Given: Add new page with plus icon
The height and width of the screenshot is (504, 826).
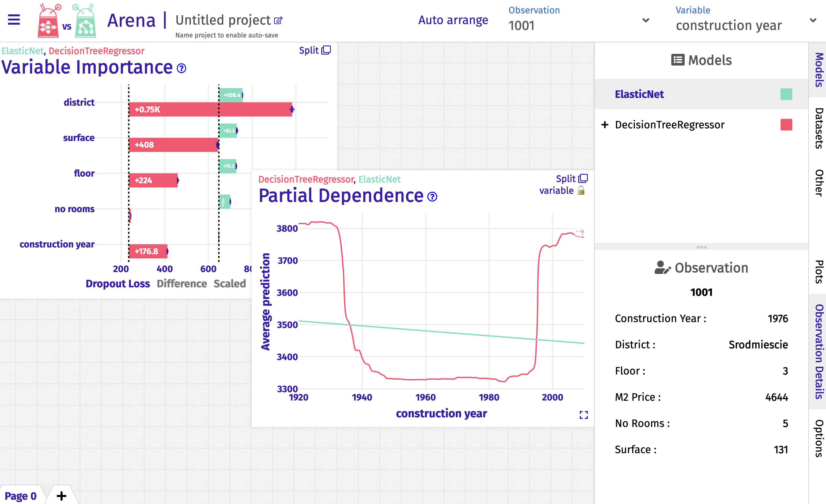Looking at the screenshot, I should tap(61, 496).
